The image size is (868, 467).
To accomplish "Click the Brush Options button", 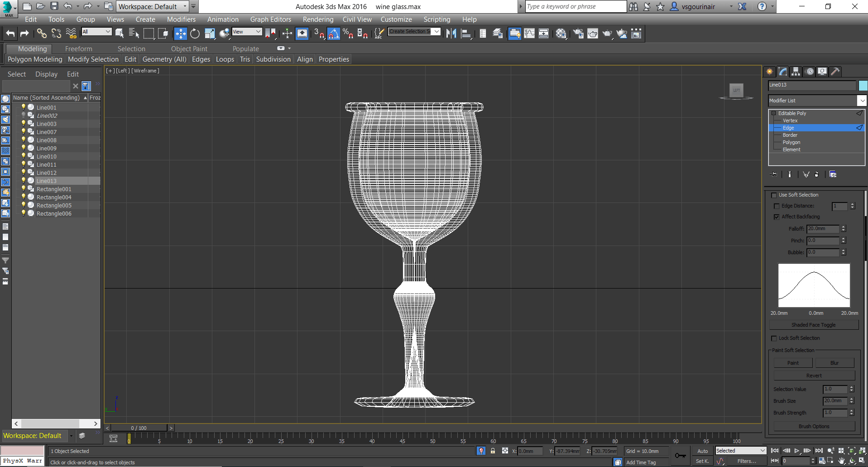I will 814,426.
